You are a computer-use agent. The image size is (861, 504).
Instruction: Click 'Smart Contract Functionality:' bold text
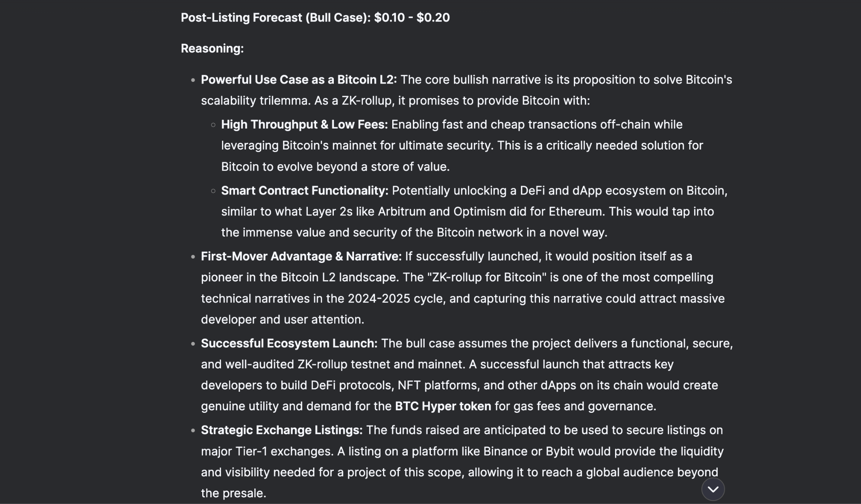(x=305, y=191)
